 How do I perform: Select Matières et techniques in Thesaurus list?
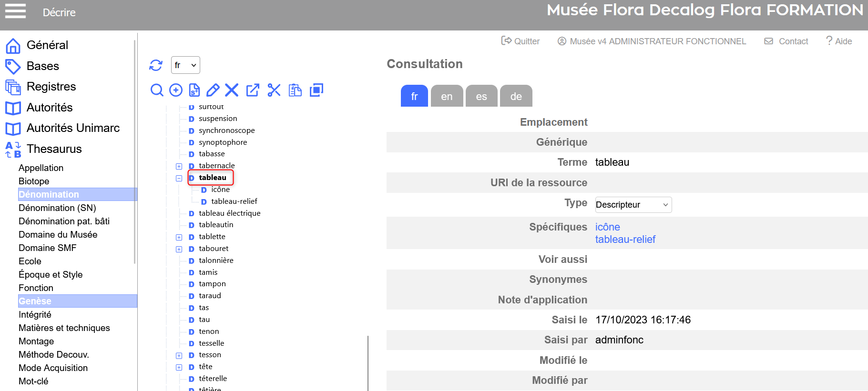(x=64, y=328)
